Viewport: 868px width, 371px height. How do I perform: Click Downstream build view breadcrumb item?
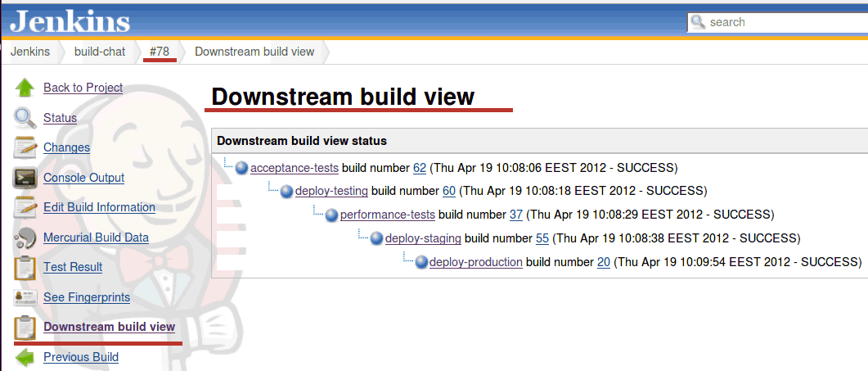tap(254, 52)
